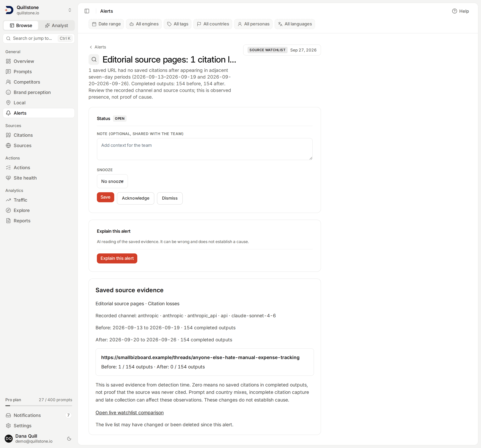
Task: Switch to Browse mode
Action: pyautogui.click(x=21, y=25)
